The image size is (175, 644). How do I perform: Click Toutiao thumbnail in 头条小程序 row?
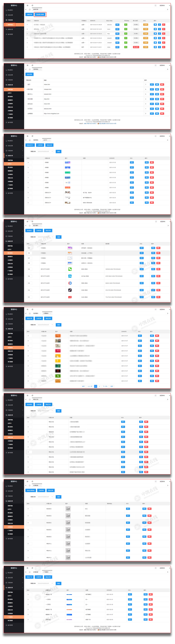tap(70, 297)
